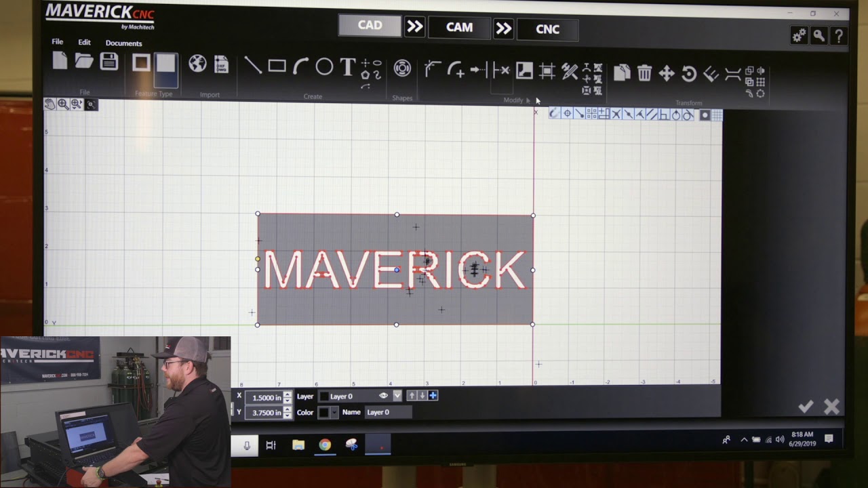This screenshot has width=868, height=488.
Task: Toggle the center point snap
Action: (567, 115)
